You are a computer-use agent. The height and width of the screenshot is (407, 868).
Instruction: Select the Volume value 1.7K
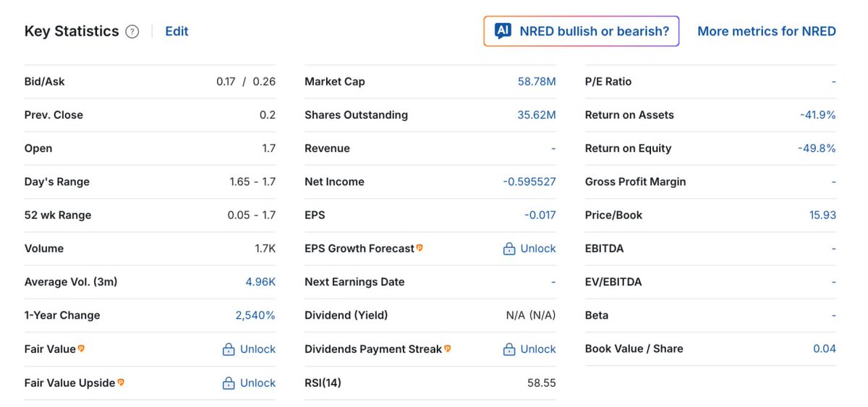(265, 249)
